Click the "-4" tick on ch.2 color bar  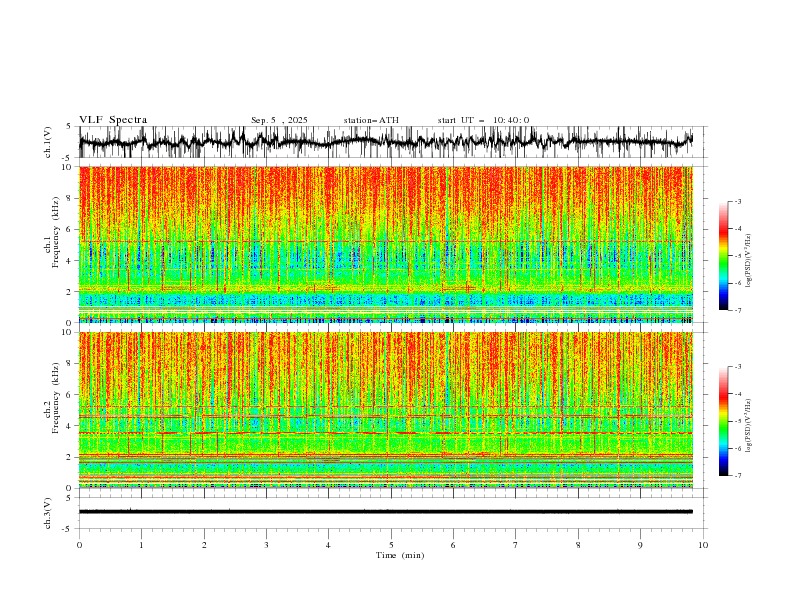(737, 394)
